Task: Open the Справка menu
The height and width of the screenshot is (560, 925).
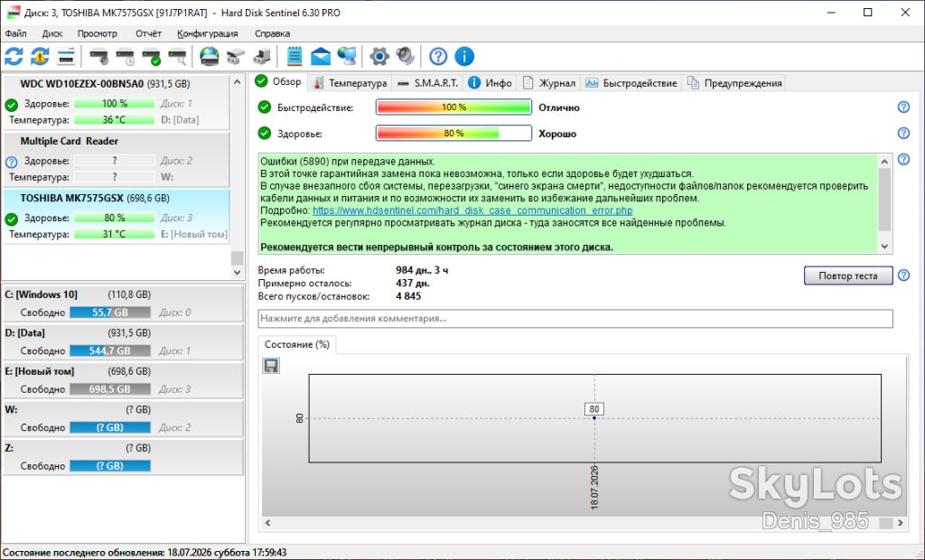Action: click(272, 33)
